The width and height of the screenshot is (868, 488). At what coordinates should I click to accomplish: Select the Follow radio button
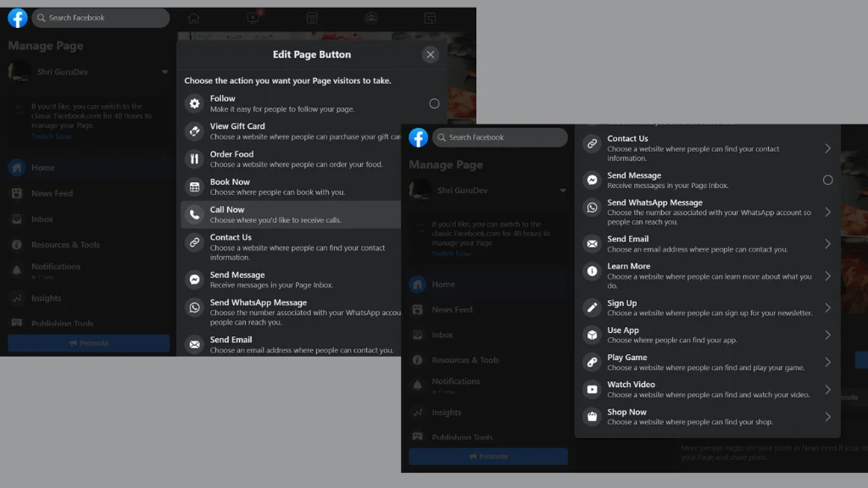tap(435, 103)
